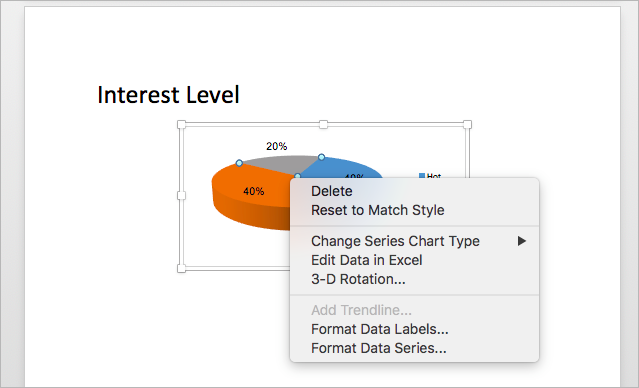The image size is (639, 388).
Task: Click the left-middle chart frame handle
Action: pos(181,196)
